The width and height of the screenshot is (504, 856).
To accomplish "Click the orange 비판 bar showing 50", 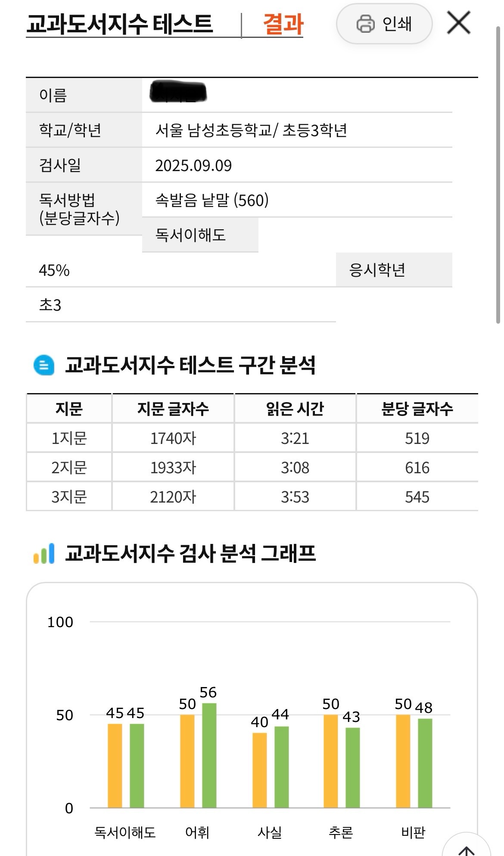I will tap(403, 761).
